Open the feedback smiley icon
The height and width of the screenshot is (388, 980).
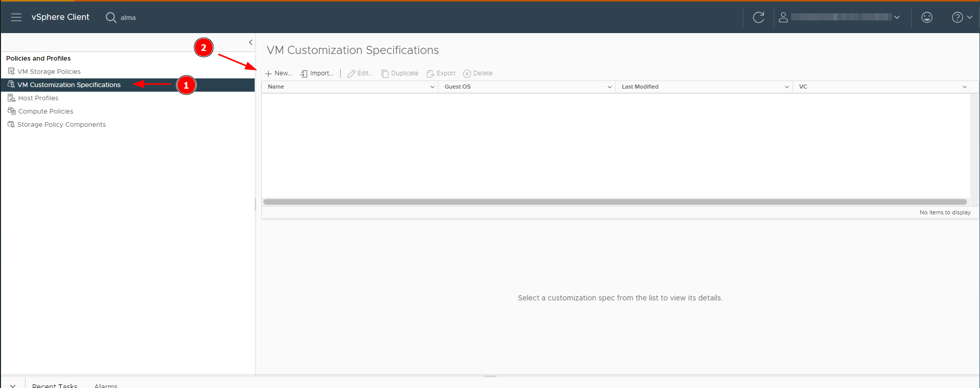pos(927,17)
